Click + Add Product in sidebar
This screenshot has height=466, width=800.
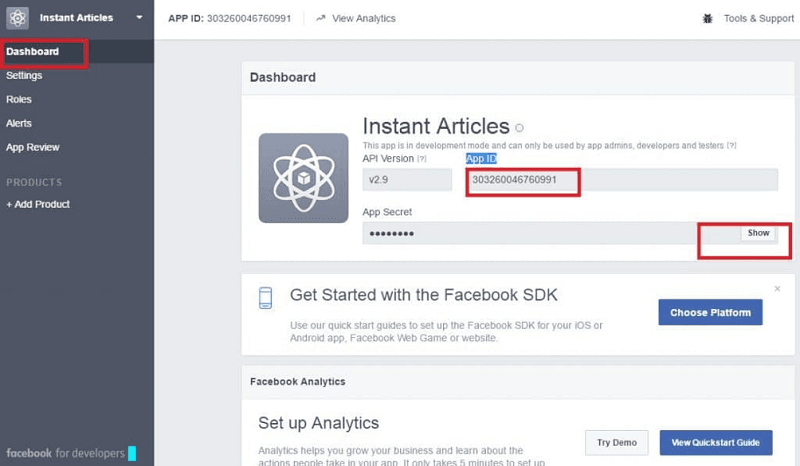[38, 204]
